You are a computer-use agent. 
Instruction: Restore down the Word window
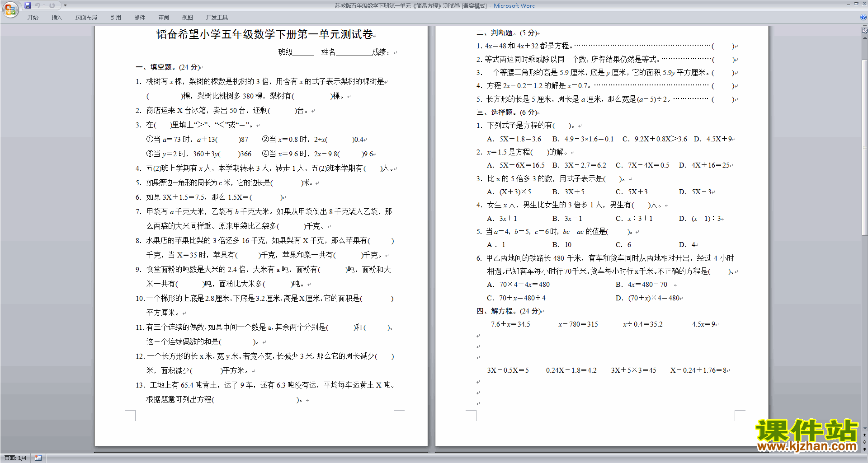pyautogui.click(x=856, y=4)
